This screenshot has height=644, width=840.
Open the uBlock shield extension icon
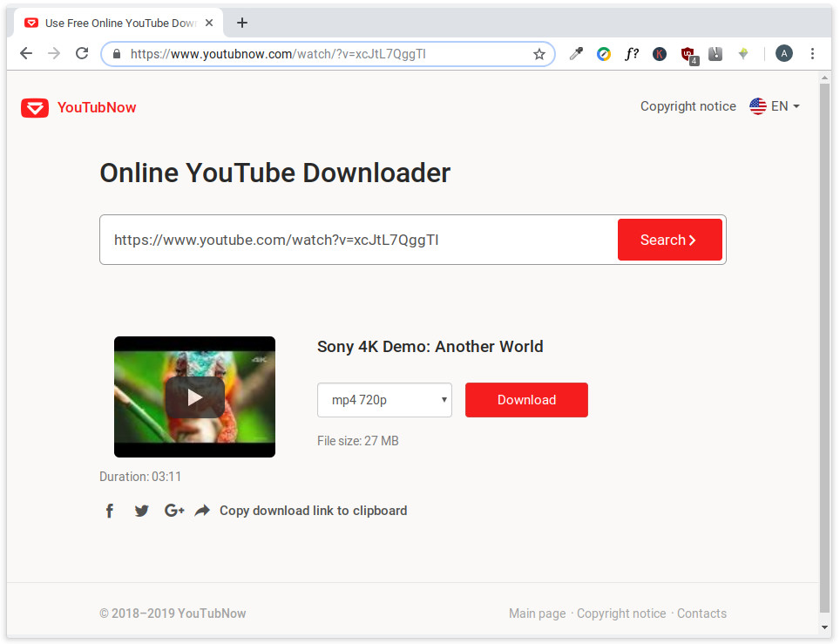(x=688, y=55)
